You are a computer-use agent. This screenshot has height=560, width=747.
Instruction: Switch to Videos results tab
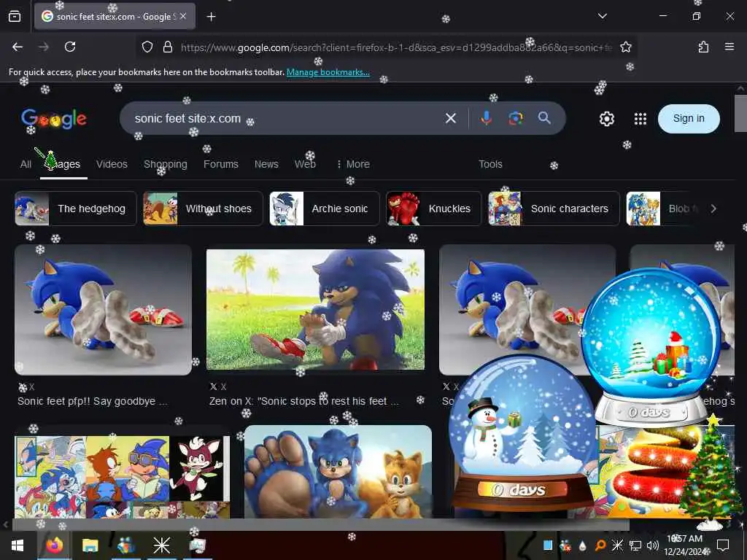point(112,164)
